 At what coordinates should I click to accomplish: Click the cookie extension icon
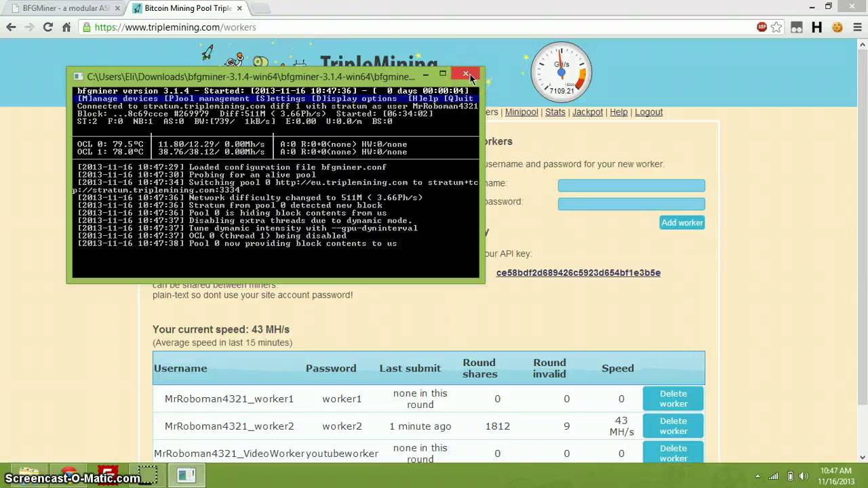[x=837, y=27]
